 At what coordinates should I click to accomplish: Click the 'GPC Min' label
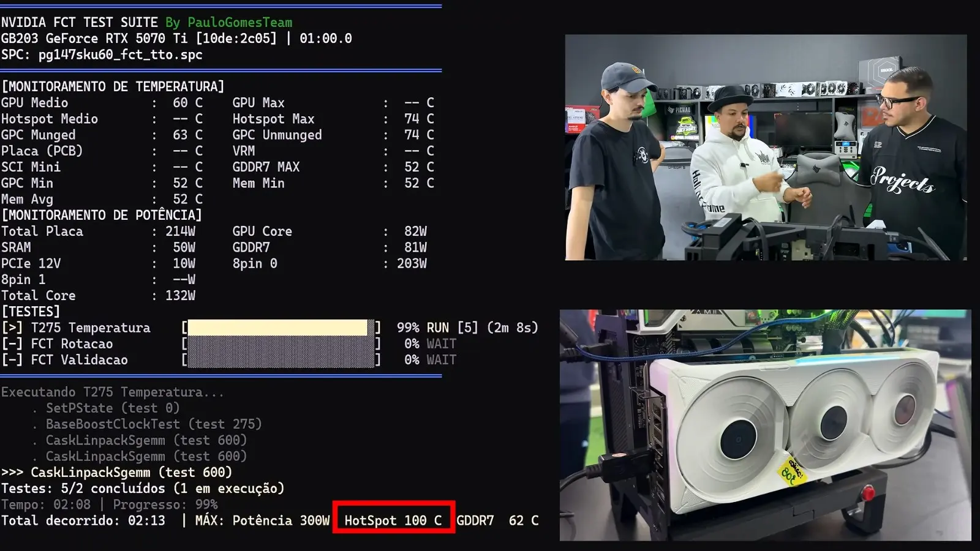pyautogui.click(x=27, y=183)
